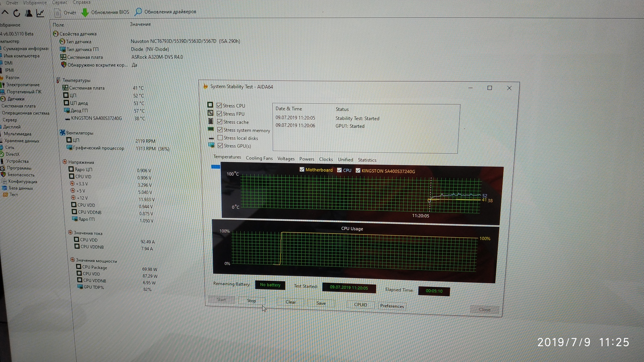644x362 pixels.
Task: Click the Диод ГП temperature icon
Action: pos(67,110)
